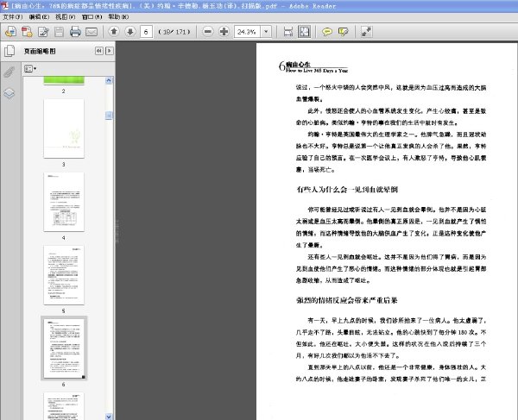
Task: Open the 文件 menu
Action: [x=13, y=17]
